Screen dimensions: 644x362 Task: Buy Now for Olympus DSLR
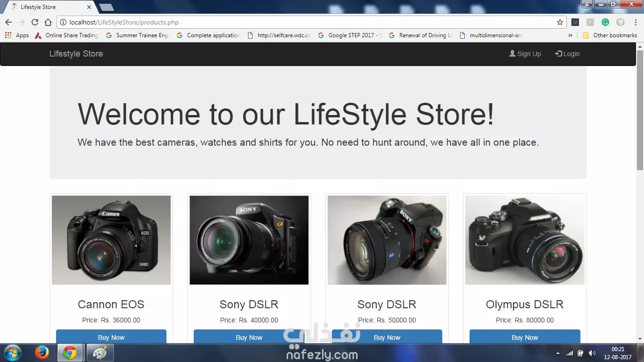525,337
